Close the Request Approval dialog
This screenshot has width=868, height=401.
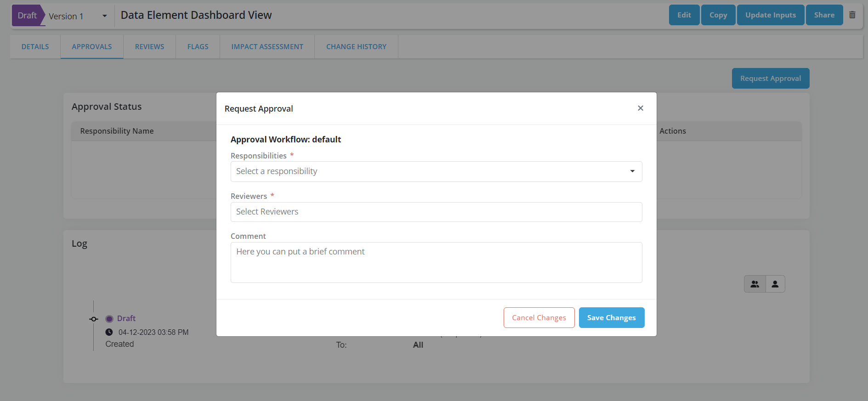point(640,108)
